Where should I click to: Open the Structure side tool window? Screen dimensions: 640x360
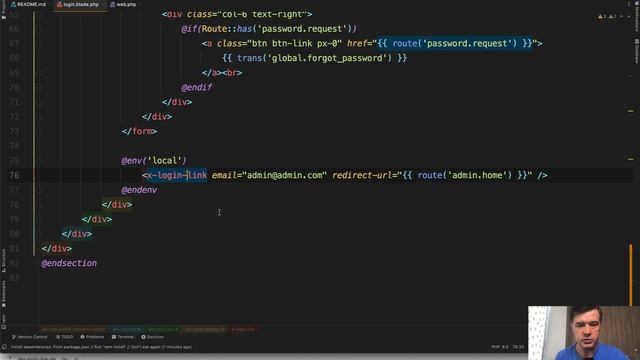[x=4, y=260]
